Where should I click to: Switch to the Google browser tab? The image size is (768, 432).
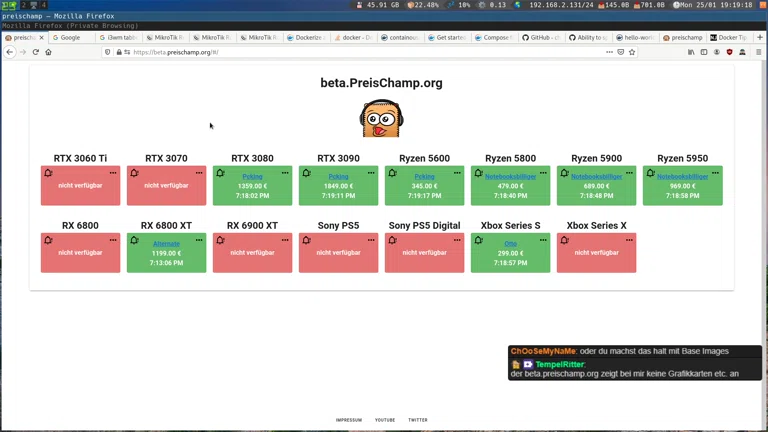click(x=70, y=38)
